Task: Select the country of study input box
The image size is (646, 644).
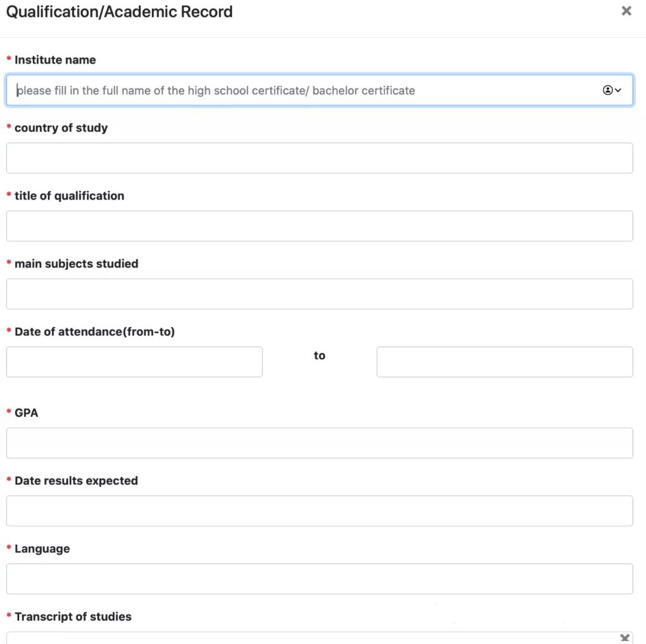Action: (319, 158)
